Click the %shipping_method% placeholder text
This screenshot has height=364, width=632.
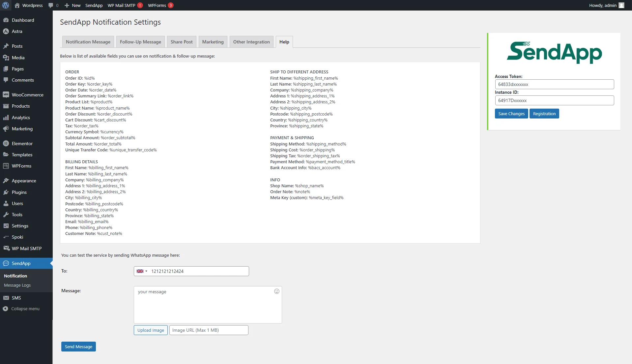tap(326, 144)
